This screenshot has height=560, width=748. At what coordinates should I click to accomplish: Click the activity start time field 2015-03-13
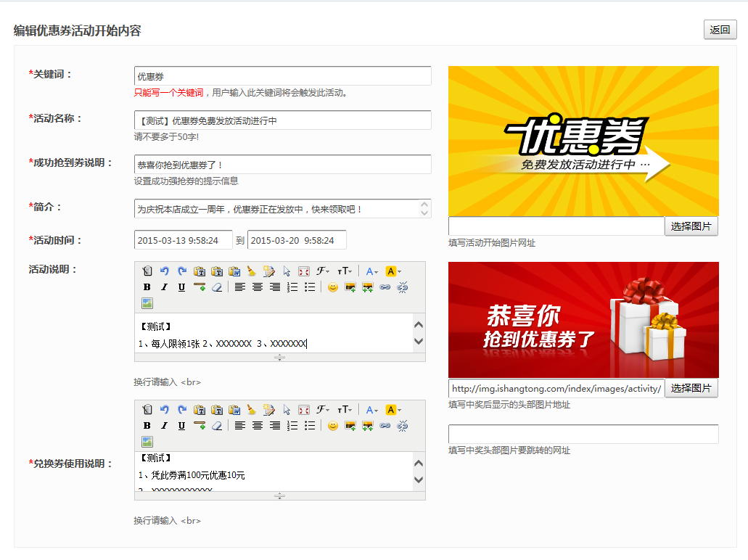pyautogui.click(x=183, y=240)
